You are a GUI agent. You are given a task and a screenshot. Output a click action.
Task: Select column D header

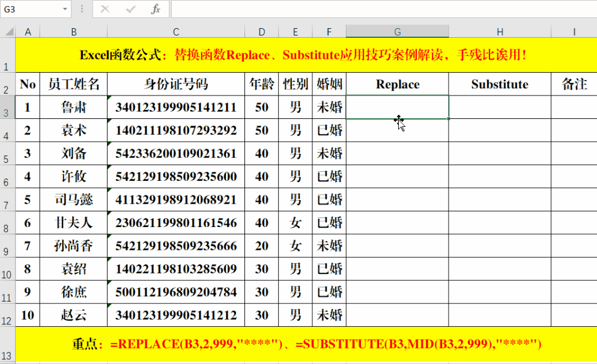pos(262,32)
